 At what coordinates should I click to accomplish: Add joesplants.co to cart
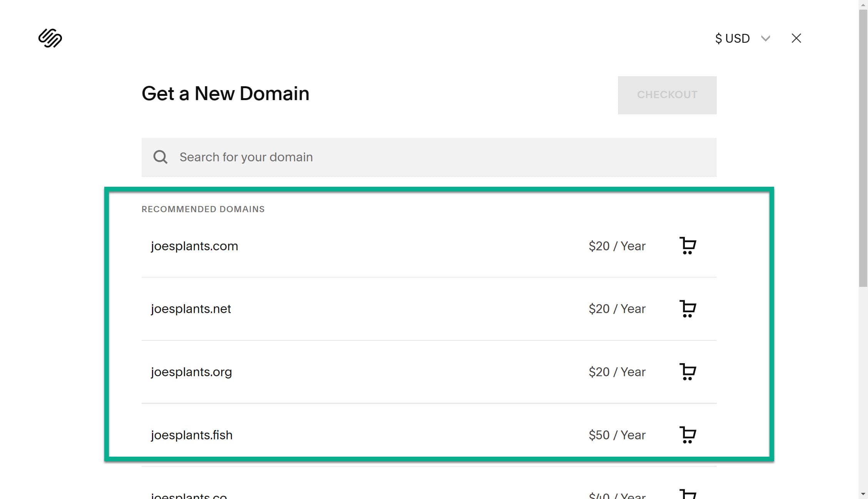pos(688,494)
